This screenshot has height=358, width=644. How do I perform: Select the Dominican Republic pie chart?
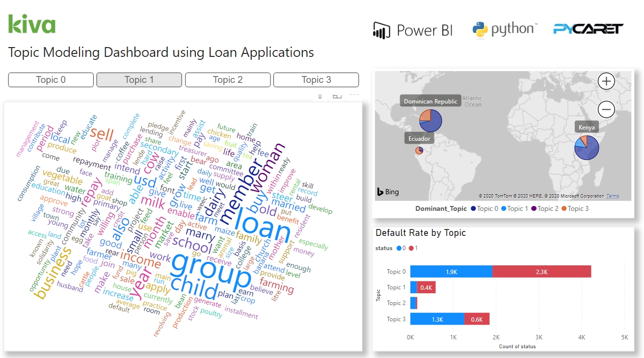tap(430, 120)
